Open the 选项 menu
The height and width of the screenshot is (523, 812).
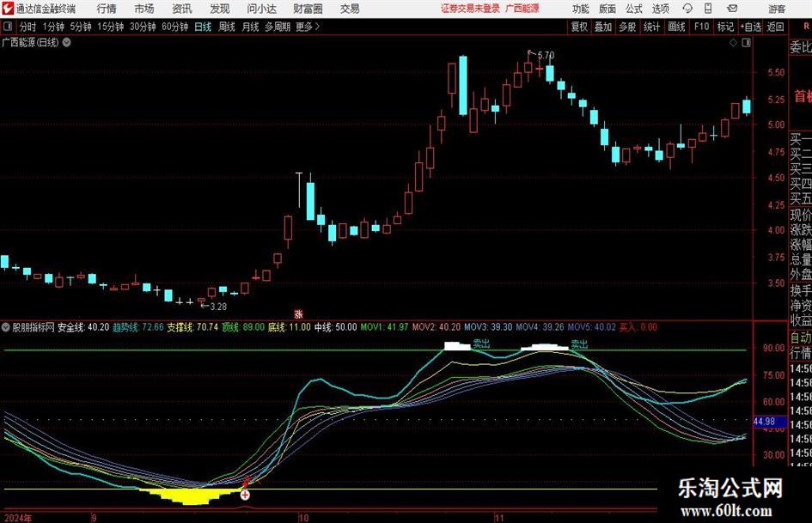(660, 9)
